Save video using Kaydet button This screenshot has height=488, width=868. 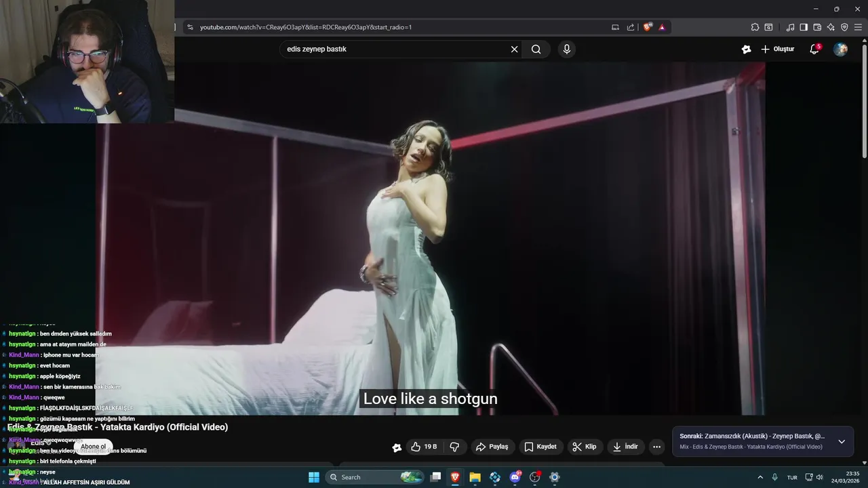(x=540, y=447)
